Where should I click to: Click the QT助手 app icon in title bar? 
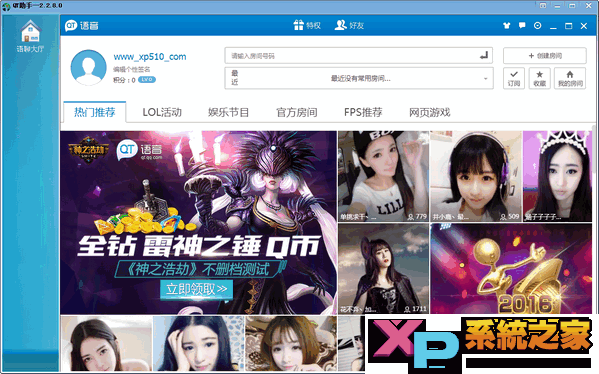click(x=6, y=6)
